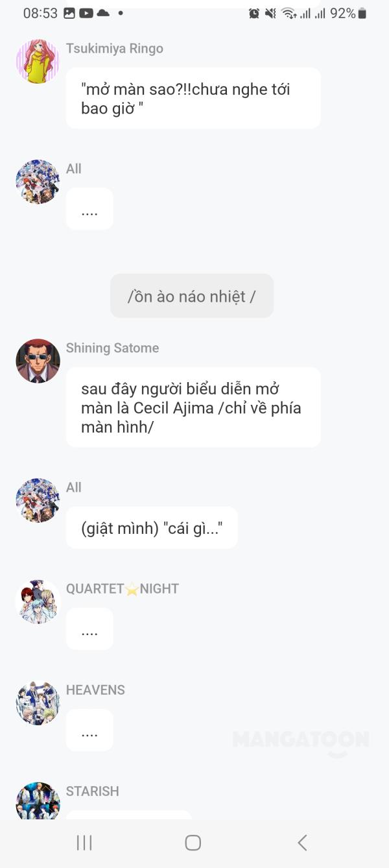The height and width of the screenshot is (868, 389).
Task: Tap the Cecil Ajima announcement message
Action: (193, 407)
